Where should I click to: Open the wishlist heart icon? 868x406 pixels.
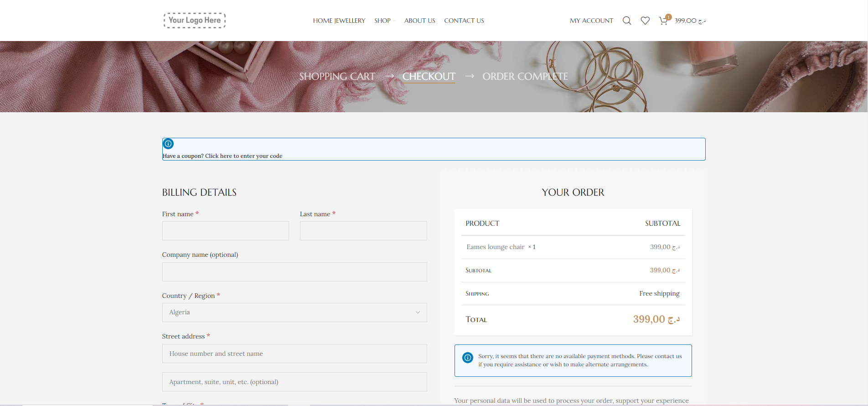(x=645, y=21)
